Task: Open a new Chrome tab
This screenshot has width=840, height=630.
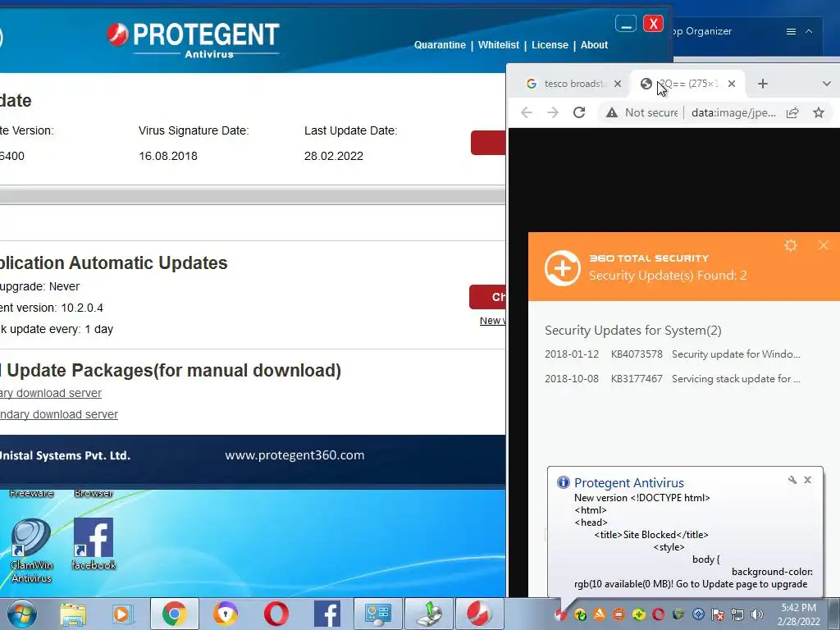Action: coord(762,84)
